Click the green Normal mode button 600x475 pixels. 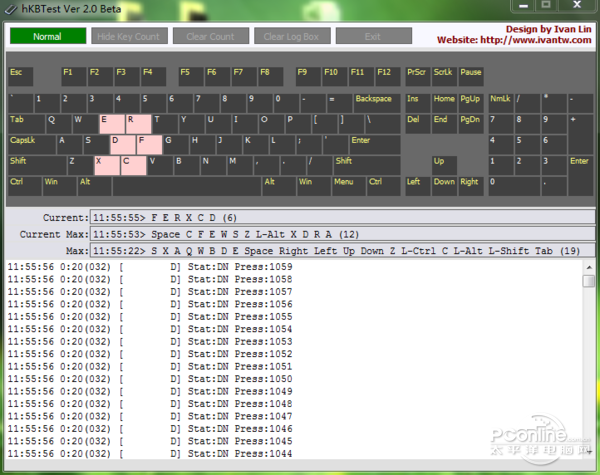[x=47, y=36]
